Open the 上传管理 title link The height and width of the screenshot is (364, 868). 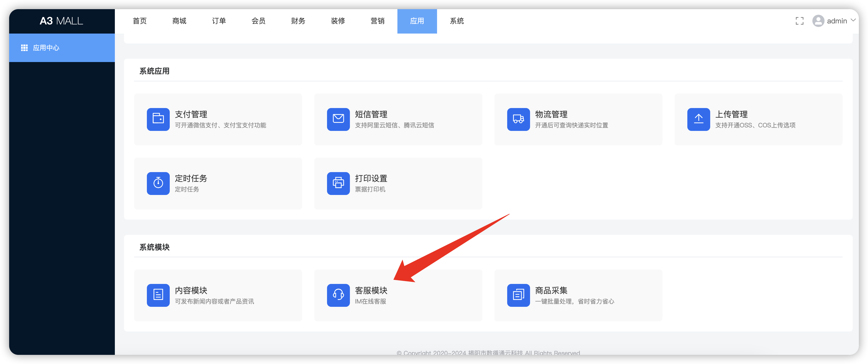click(732, 114)
